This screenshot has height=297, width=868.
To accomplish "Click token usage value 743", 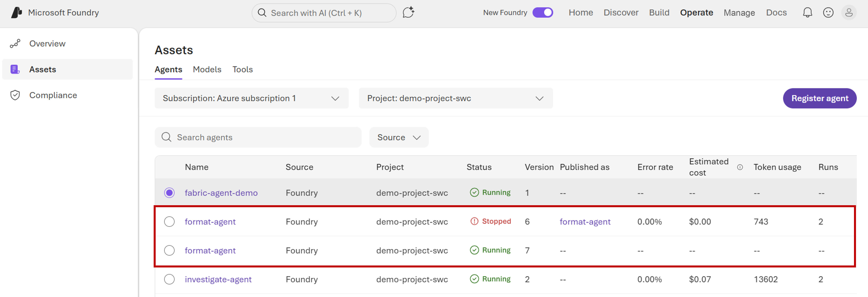I will [x=761, y=222].
